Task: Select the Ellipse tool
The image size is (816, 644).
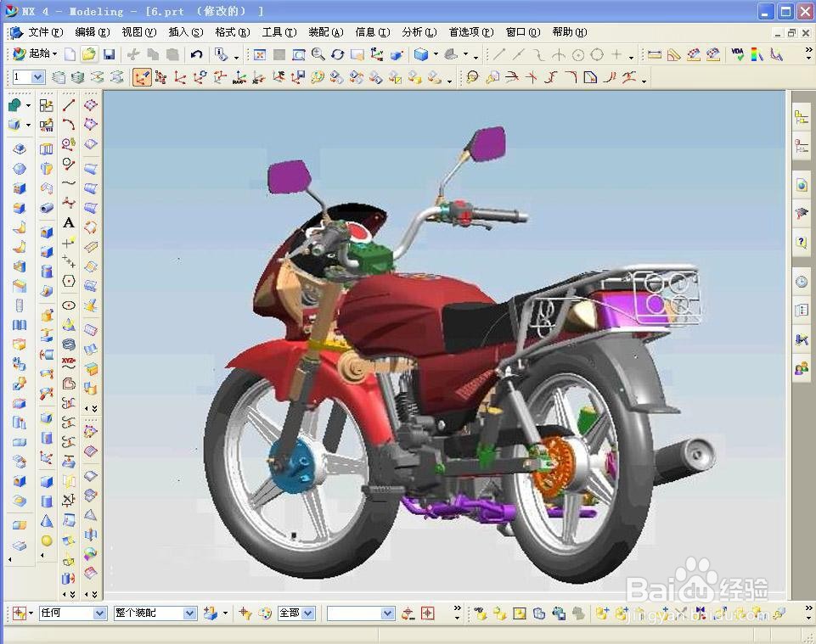Action: pos(69,305)
